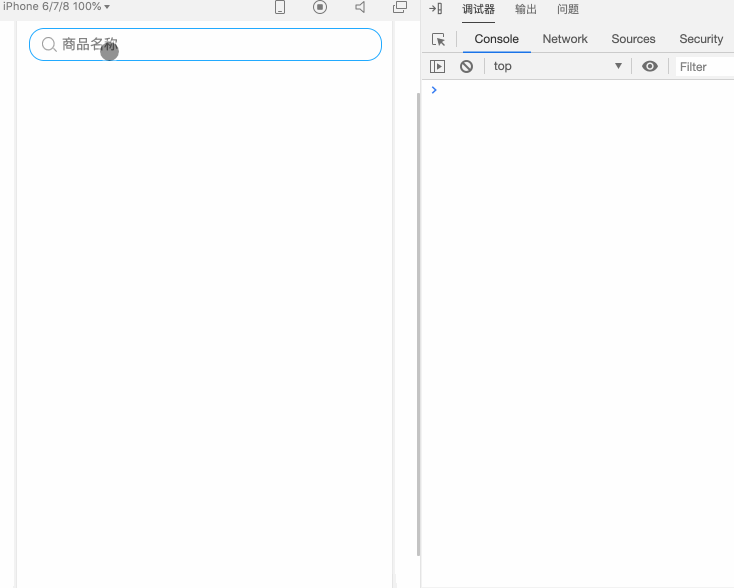Open the Console tab

click(x=497, y=39)
